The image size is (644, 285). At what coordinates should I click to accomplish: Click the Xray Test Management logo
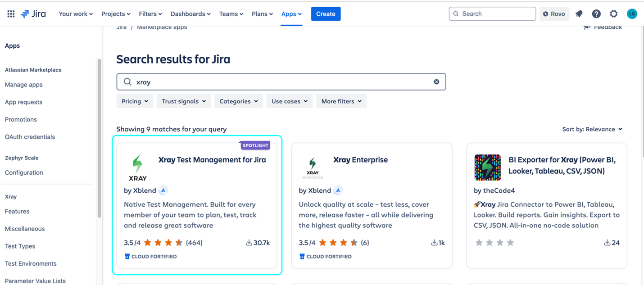click(137, 167)
